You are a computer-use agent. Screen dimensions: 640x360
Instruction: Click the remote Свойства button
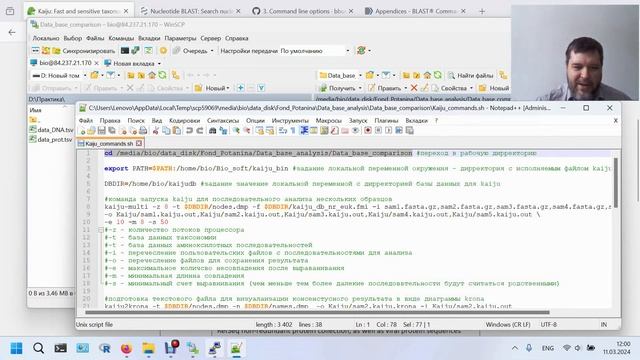(x=449, y=88)
